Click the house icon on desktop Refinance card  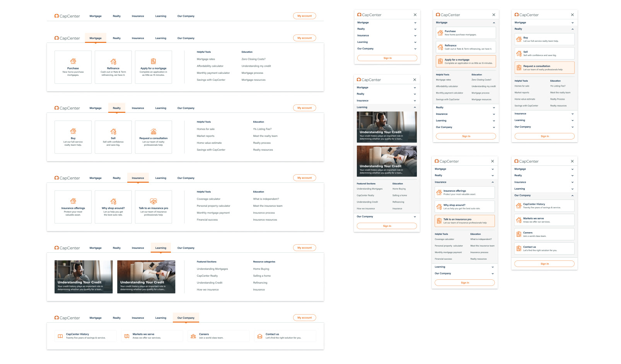pos(113,61)
